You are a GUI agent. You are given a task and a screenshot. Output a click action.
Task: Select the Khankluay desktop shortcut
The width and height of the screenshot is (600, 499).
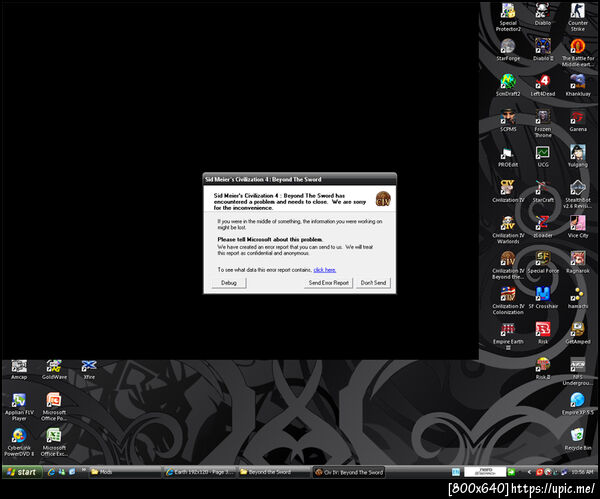point(577,85)
